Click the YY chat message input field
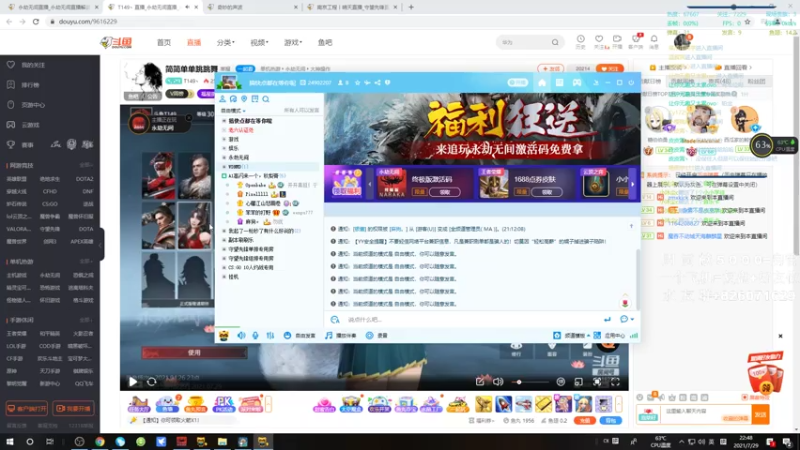800x450 pixels. (472, 319)
